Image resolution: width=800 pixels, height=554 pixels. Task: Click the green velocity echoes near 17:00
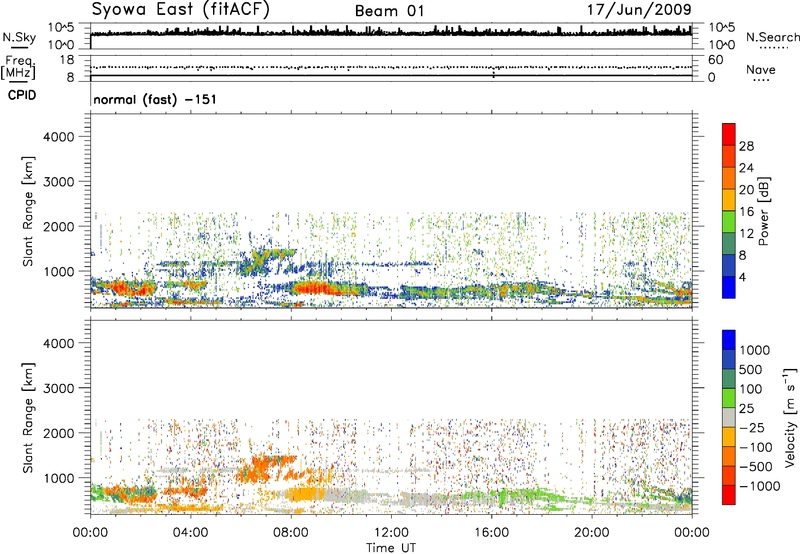point(526,496)
